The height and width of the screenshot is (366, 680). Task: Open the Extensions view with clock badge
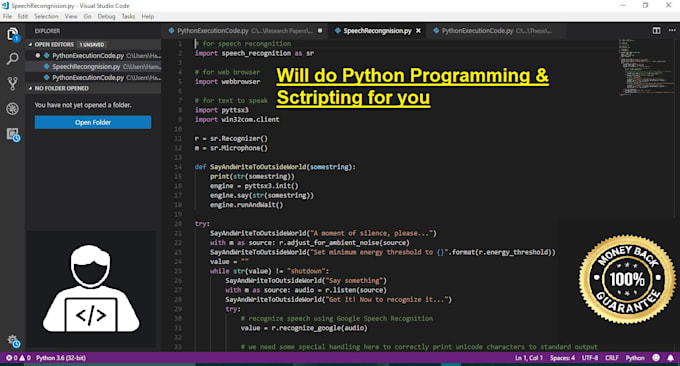13,135
